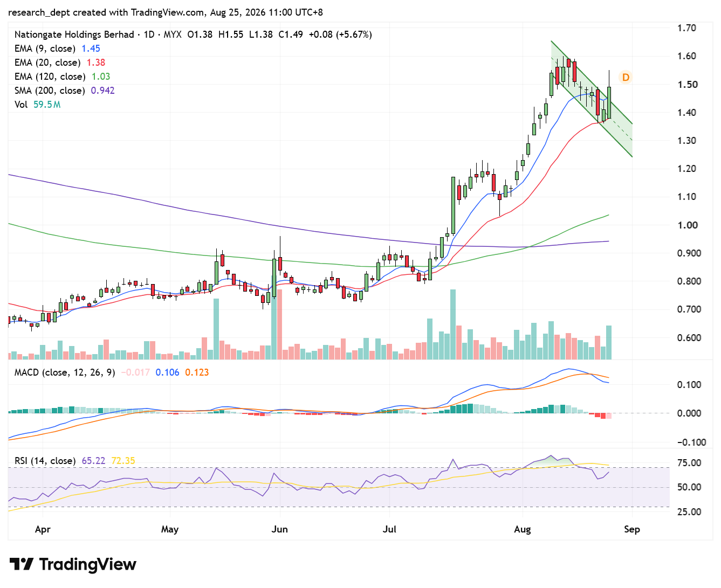
Task: Click the SMA 200 value '0.942'
Action: click(103, 91)
